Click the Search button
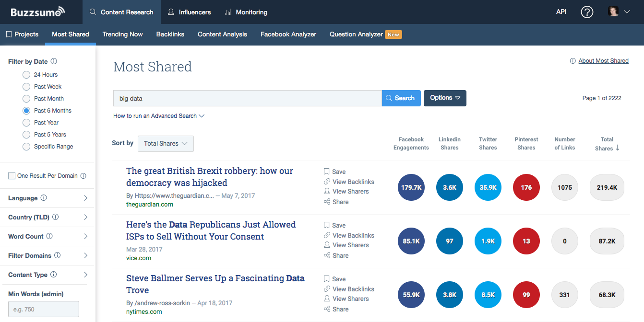The height and width of the screenshot is (322, 644). tap(401, 98)
